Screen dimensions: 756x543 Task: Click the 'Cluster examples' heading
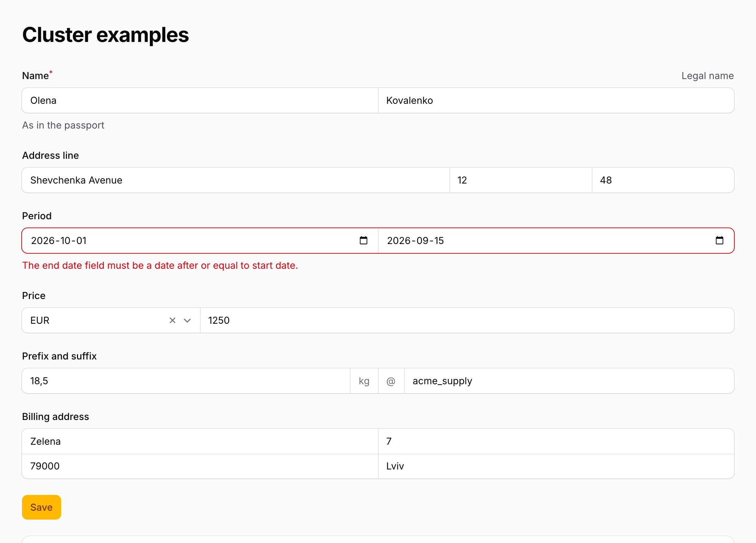105,35
